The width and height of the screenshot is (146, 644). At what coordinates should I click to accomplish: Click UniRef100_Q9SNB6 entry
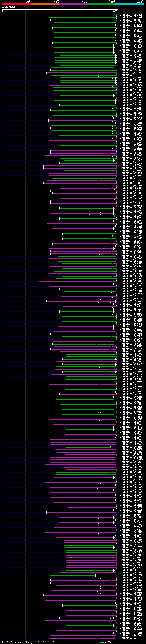tap(131, 170)
